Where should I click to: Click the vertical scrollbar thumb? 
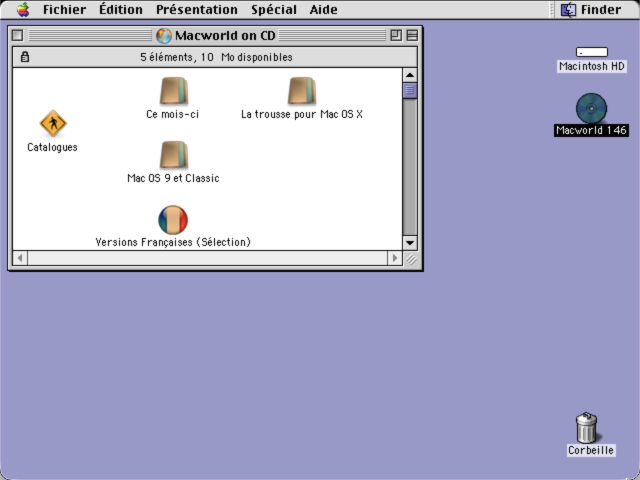click(410, 90)
